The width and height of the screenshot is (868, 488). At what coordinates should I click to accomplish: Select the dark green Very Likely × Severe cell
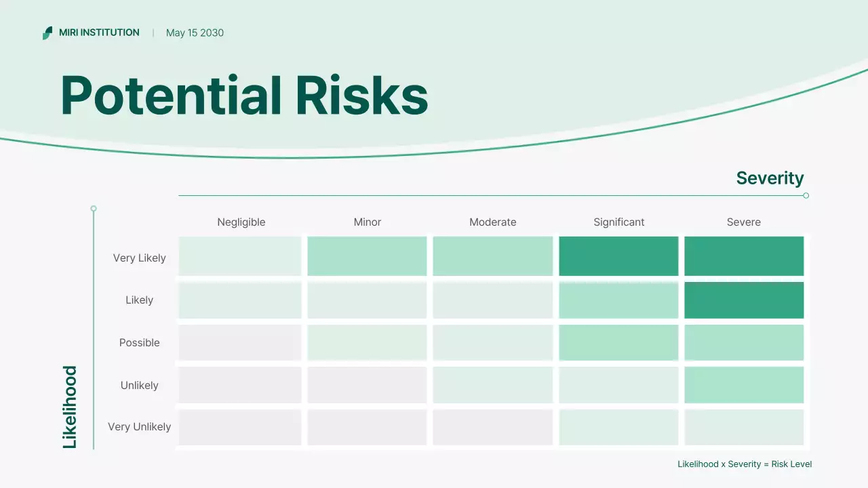(743, 256)
